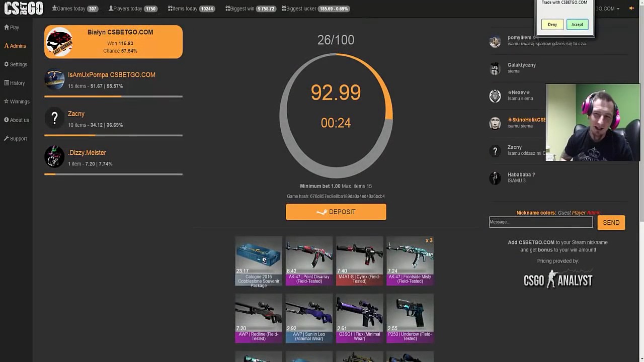Send the chat message with SEND
The width and height of the screenshot is (644, 362).
611,223
